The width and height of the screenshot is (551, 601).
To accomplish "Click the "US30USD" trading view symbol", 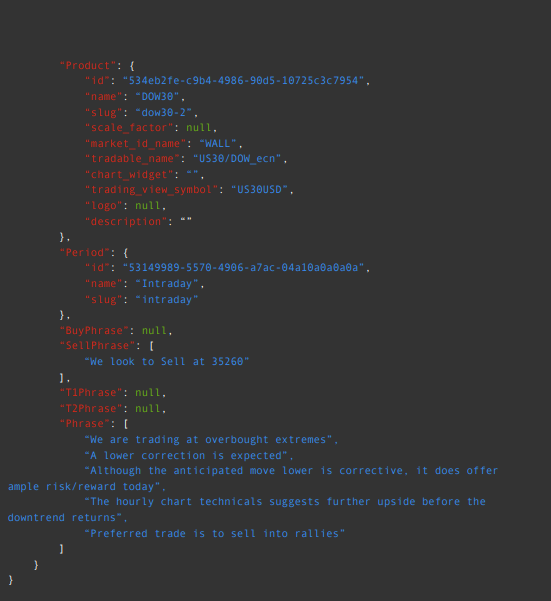I will point(259,190).
